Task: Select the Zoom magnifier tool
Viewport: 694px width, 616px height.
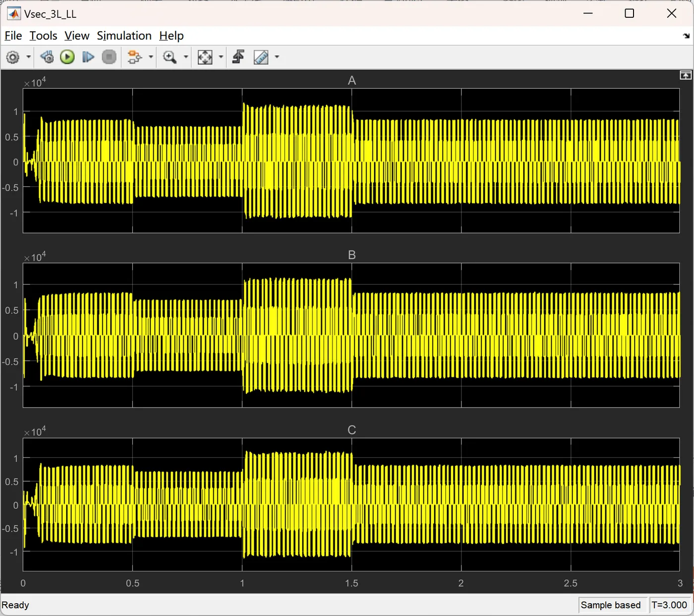Action: click(170, 57)
